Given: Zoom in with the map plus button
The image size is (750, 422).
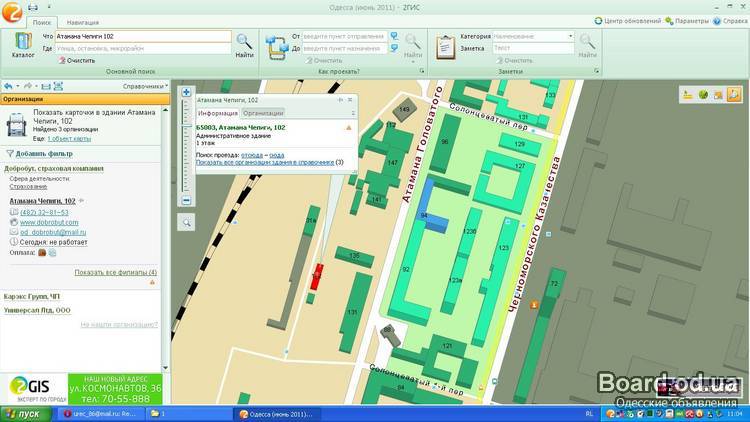Looking at the screenshot, I should (x=187, y=92).
